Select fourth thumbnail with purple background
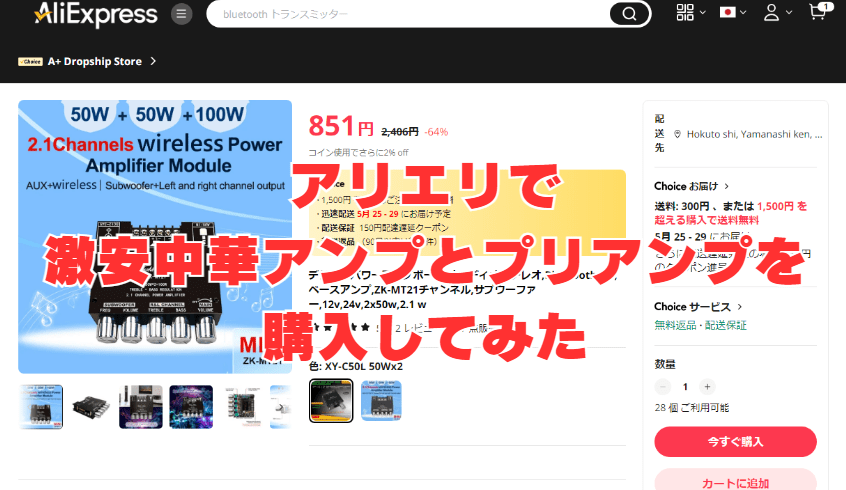The width and height of the screenshot is (846, 490). [191, 406]
